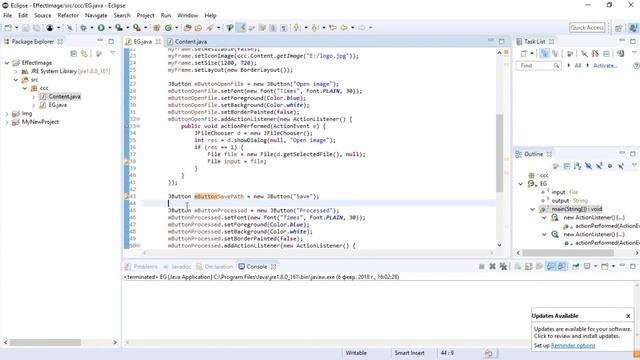Image resolution: width=640 pixels, height=360 pixels.
Task: Click the status bar icon beside position 44 : 9
Action: [489, 353]
